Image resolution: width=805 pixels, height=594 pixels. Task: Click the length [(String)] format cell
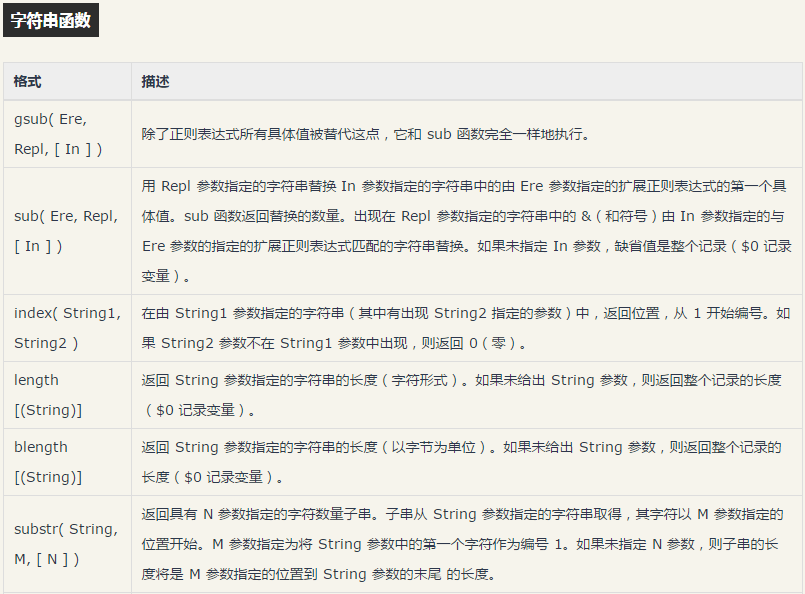(67, 395)
